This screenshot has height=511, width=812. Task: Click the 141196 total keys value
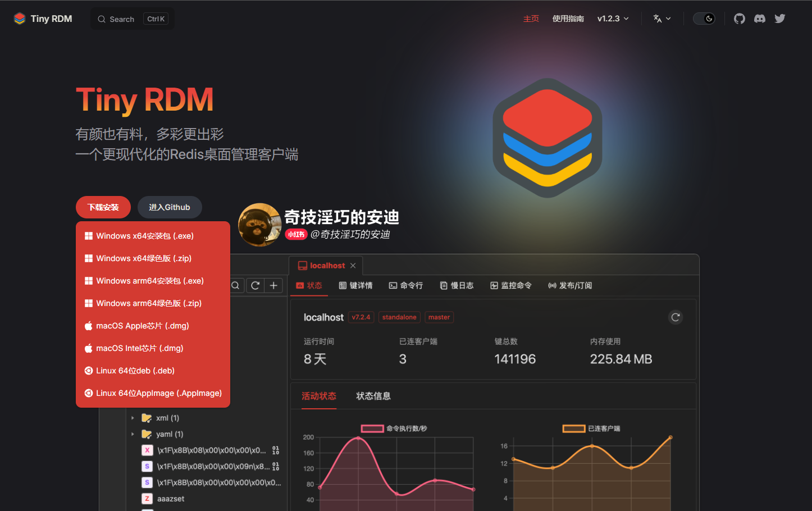(x=515, y=359)
